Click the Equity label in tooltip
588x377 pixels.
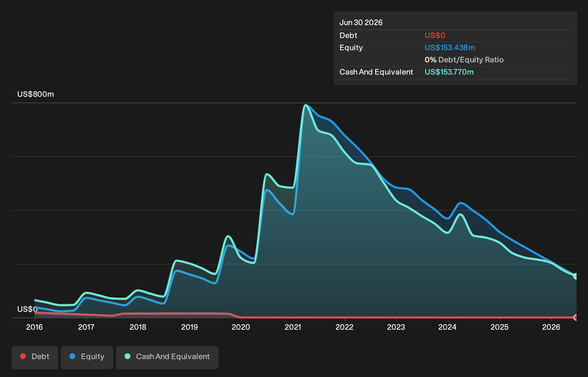(x=351, y=48)
